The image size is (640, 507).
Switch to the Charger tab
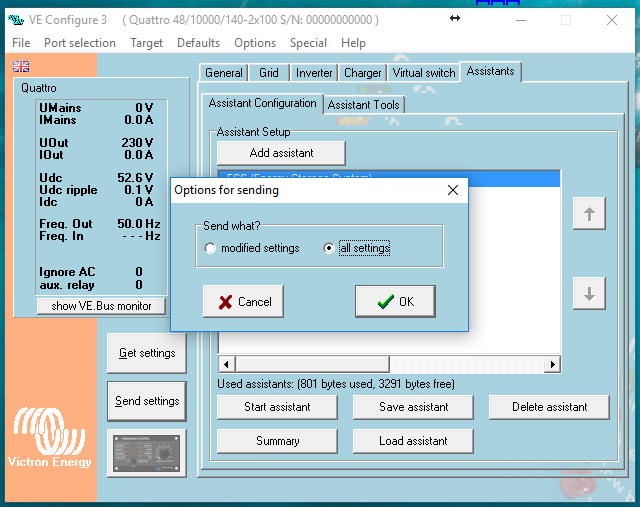(362, 73)
